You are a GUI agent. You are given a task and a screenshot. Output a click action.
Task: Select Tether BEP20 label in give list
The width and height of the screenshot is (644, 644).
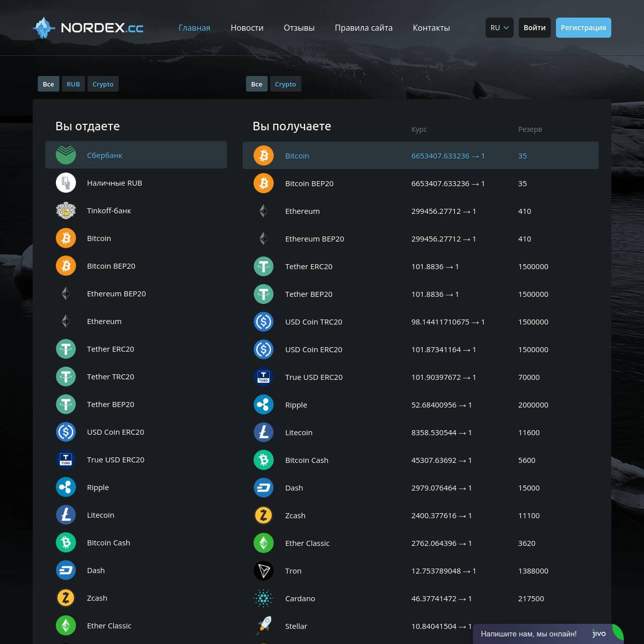[x=111, y=404]
